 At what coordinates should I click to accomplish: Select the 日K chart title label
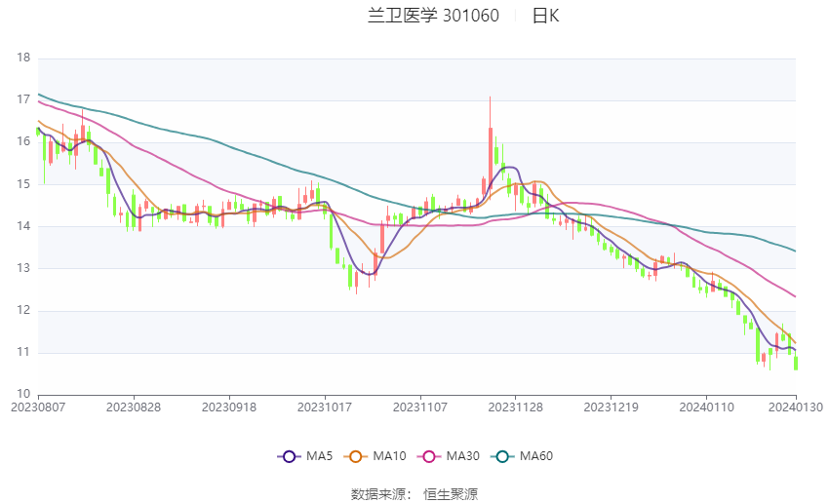coord(545,16)
